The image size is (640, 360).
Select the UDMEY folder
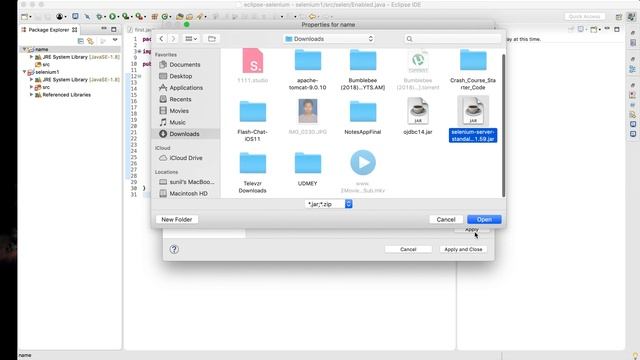pyautogui.click(x=308, y=169)
